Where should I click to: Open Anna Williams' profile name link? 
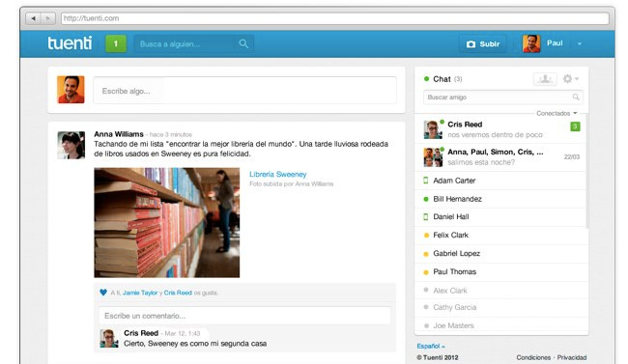(119, 134)
